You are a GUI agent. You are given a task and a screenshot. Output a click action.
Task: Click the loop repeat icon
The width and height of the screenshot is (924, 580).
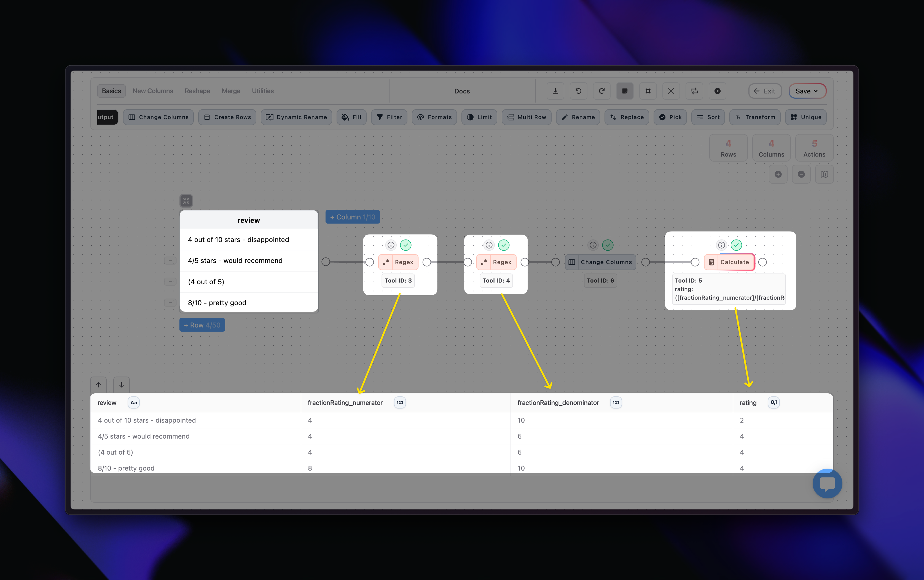(x=694, y=91)
